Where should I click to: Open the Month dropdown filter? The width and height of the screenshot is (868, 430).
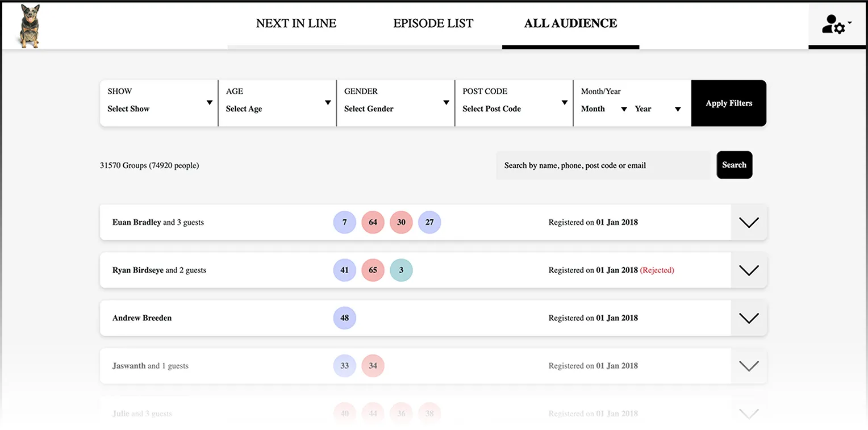(x=603, y=108)
